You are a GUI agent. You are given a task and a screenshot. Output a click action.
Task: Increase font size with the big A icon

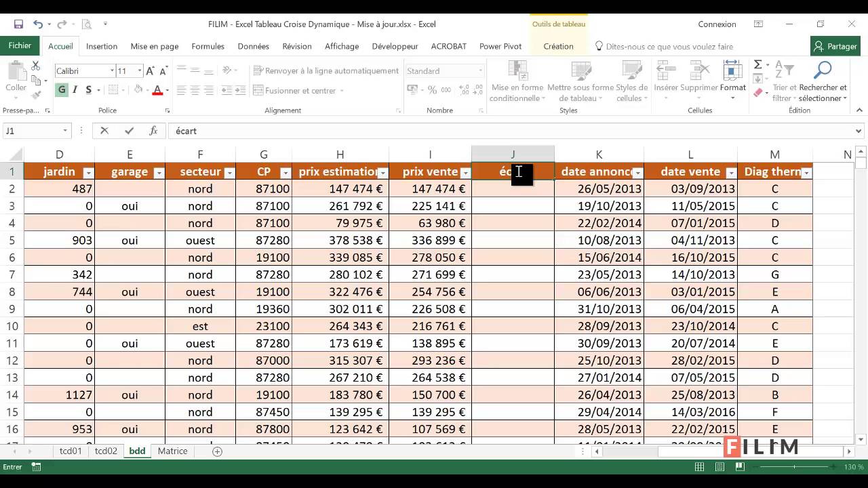151,70
